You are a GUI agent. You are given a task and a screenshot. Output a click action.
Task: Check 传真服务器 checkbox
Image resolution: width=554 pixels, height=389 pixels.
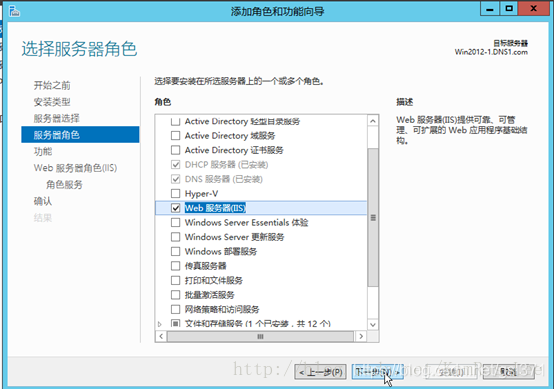(175, 266)
